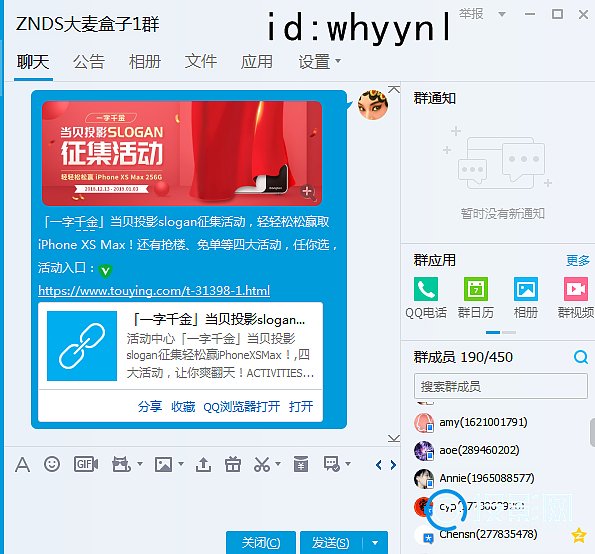This screenshot has height=554, width=595.
Task: Enlarge banner via plus magnifier icon
Action: tap(308, 192)
